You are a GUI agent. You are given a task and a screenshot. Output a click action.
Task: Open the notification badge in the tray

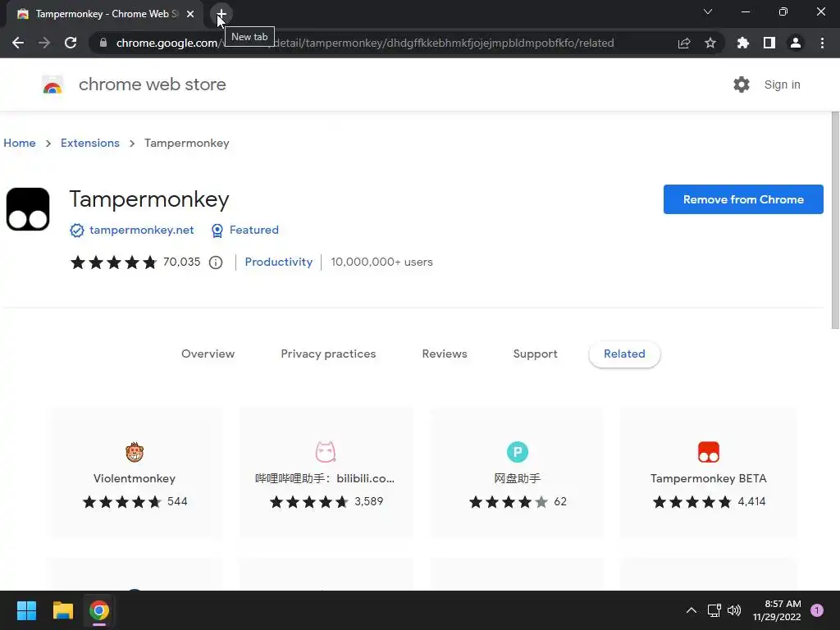click(817, 610)
